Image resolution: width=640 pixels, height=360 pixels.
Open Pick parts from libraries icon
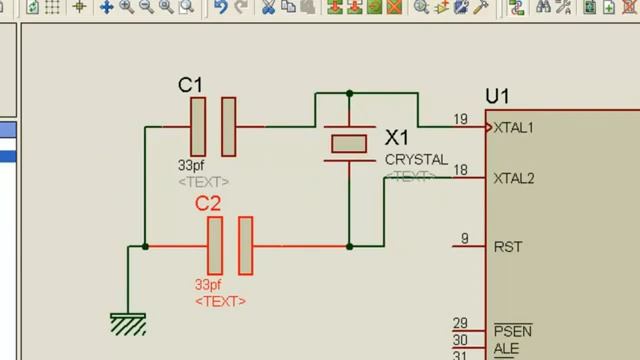[x=421, y=7]
